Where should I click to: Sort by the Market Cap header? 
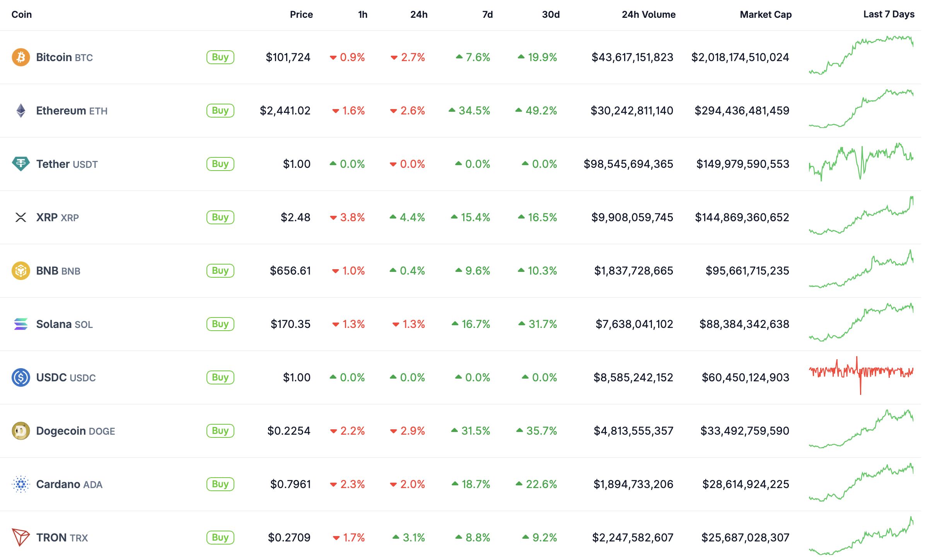click(765, 15)
